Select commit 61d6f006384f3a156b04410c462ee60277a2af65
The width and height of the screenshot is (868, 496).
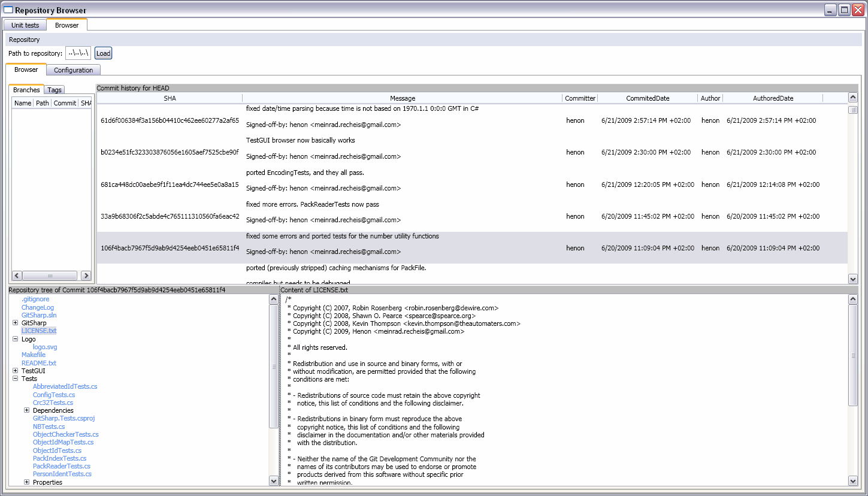click(x=472, y=120)
